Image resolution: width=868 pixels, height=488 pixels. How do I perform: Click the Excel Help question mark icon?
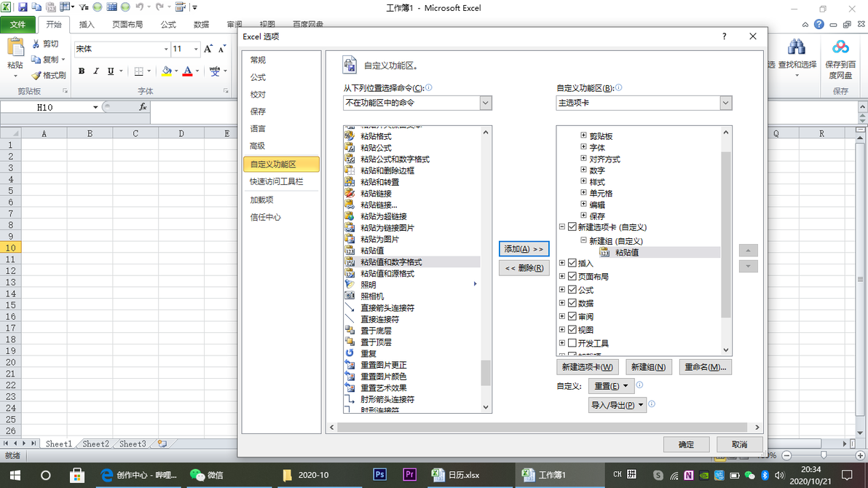click(818, 24)
